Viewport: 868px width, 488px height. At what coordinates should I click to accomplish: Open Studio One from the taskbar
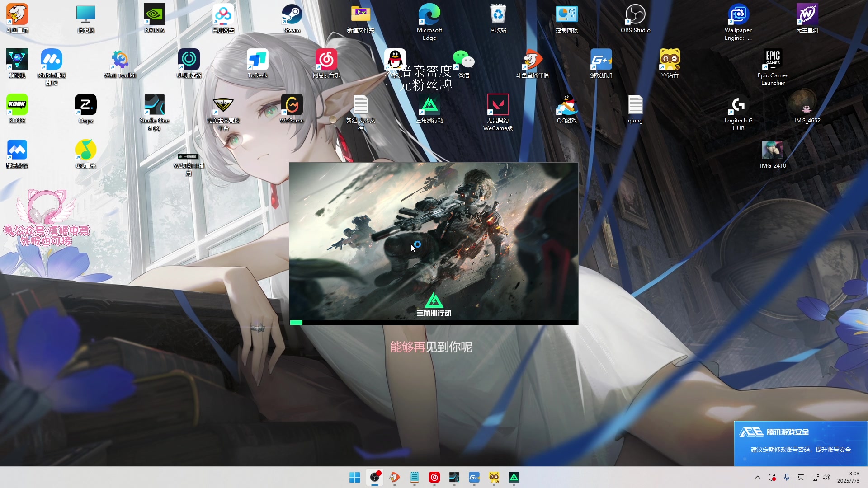[x=454, y=477]
